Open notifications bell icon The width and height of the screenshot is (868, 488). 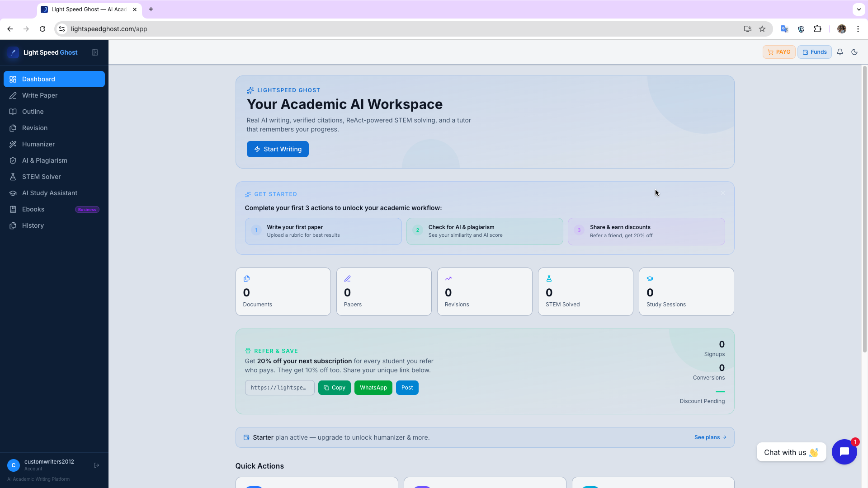(x=840, y=52)
